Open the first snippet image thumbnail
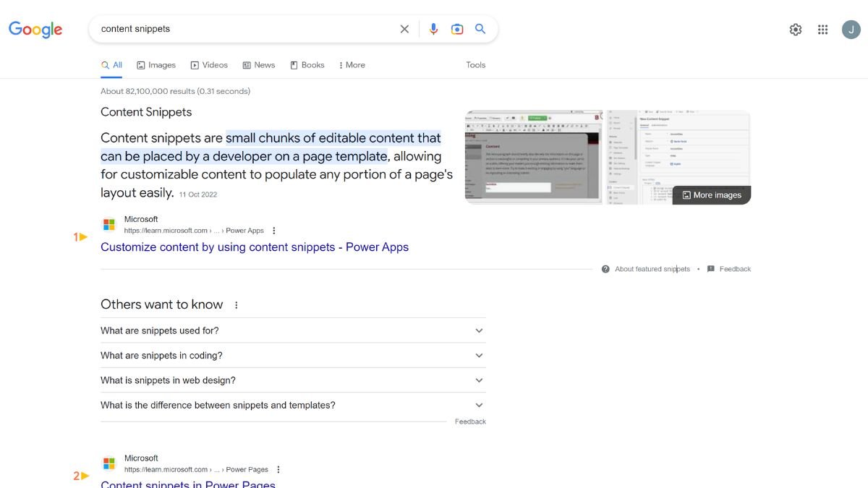The image size is (868, 488). (533, 158)
